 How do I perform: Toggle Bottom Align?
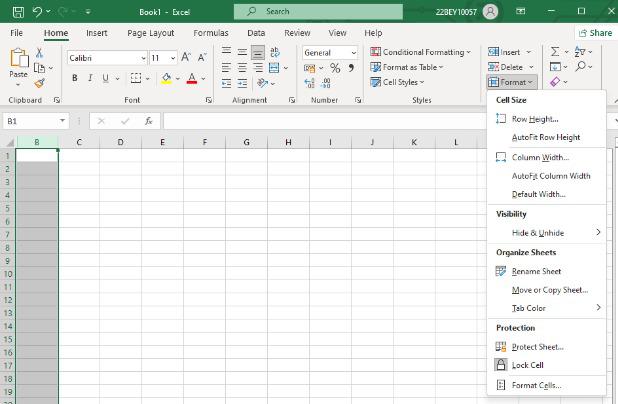click(x=258, y=52)
